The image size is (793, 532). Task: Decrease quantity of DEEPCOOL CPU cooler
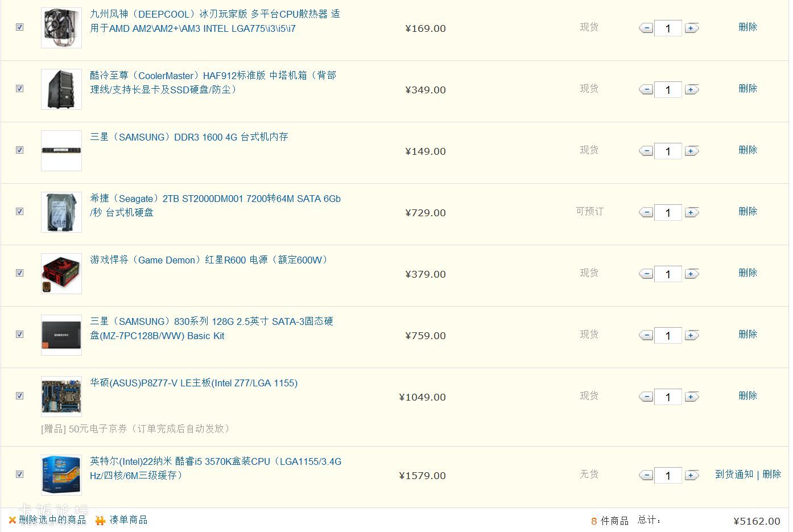646,28
